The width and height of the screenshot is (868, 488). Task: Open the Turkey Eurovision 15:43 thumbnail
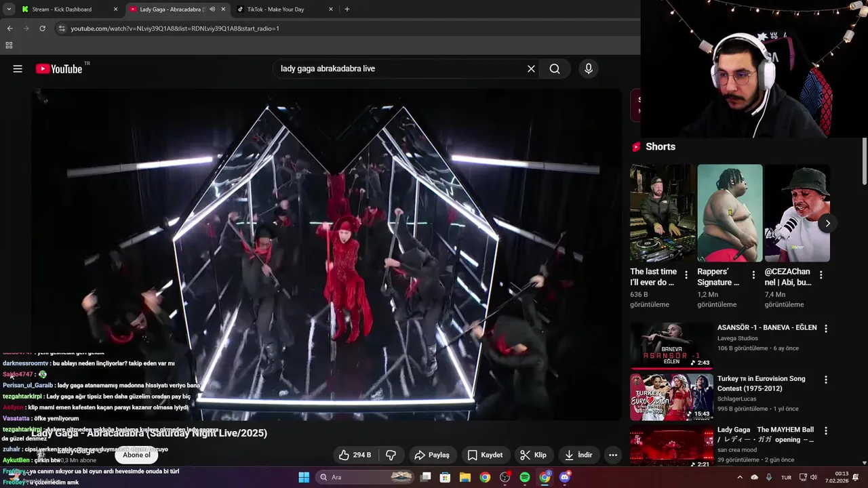click(671, 396)
